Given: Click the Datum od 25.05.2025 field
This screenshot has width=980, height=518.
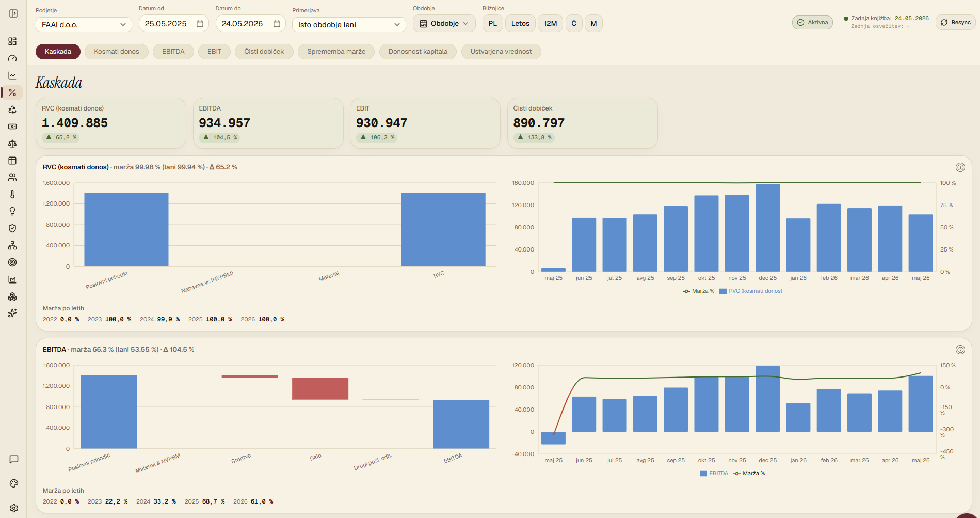Looking at the screenshot, I should (x=174, y=24).
